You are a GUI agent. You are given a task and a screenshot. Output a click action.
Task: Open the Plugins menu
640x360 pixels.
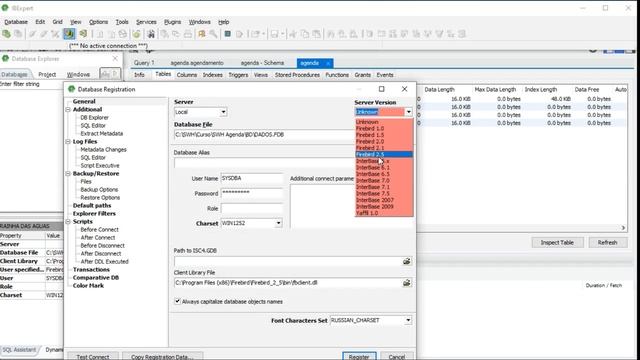click(172, 22)
